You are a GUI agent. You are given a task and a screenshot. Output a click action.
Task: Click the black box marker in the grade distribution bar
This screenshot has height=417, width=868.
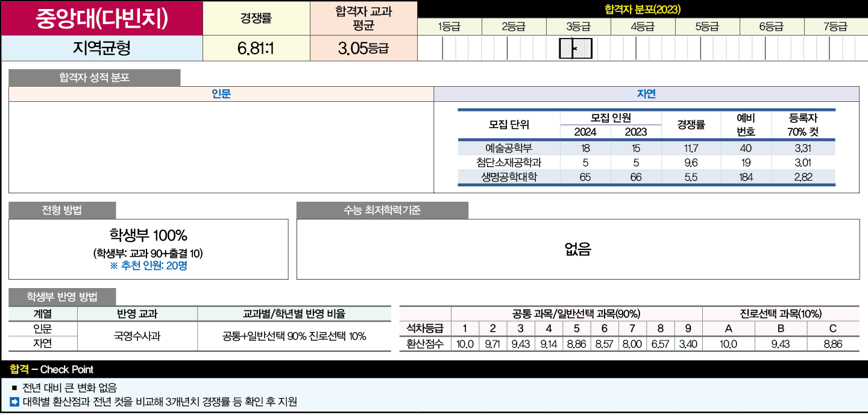(x=576, y=48)
